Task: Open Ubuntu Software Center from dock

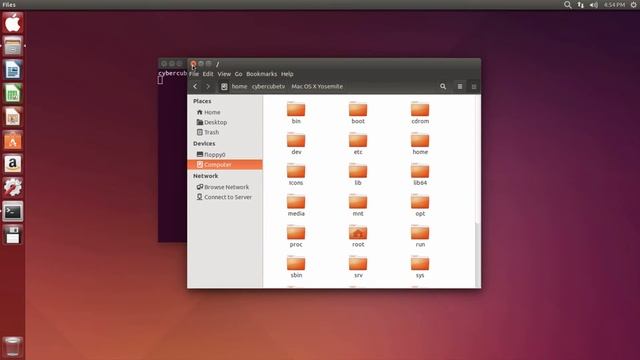Action: [13, 140]
